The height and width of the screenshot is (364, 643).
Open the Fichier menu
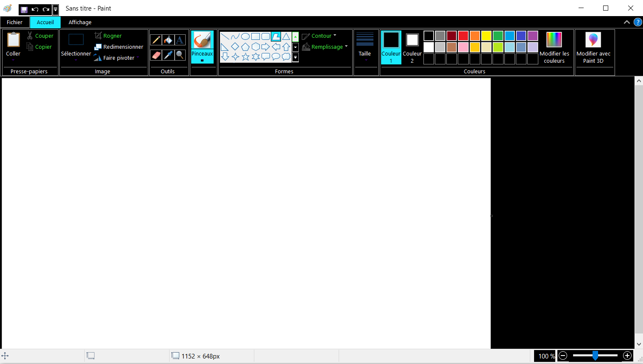point(14,22)
